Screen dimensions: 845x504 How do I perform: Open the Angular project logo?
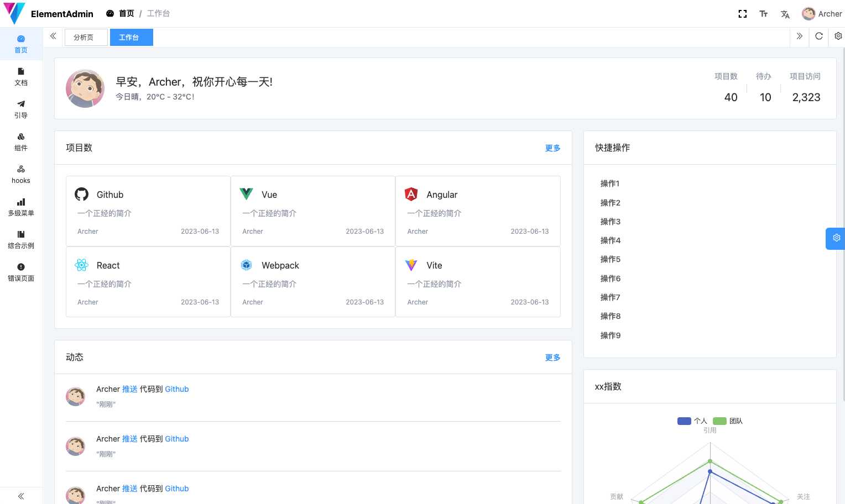(411, 194)
